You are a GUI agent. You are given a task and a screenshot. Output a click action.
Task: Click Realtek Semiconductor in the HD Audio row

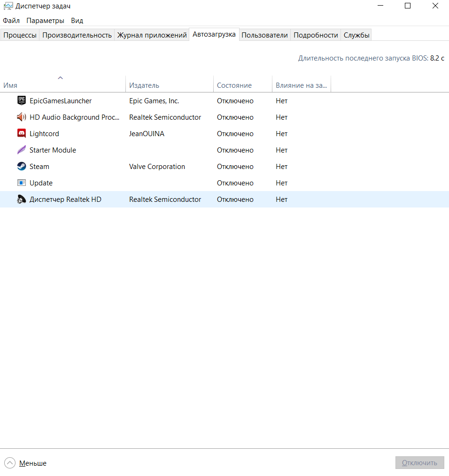[165, 117]
